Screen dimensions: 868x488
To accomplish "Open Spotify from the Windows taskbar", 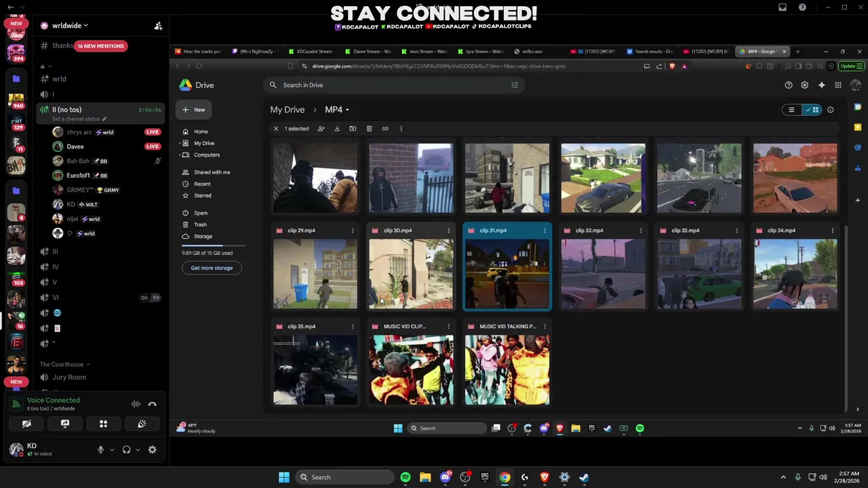I will pos(406,477).
